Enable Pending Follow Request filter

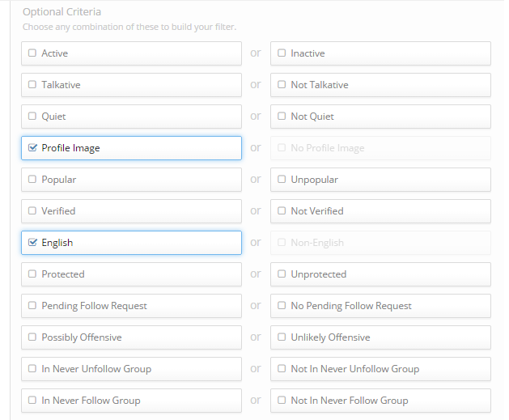(32, 305)
